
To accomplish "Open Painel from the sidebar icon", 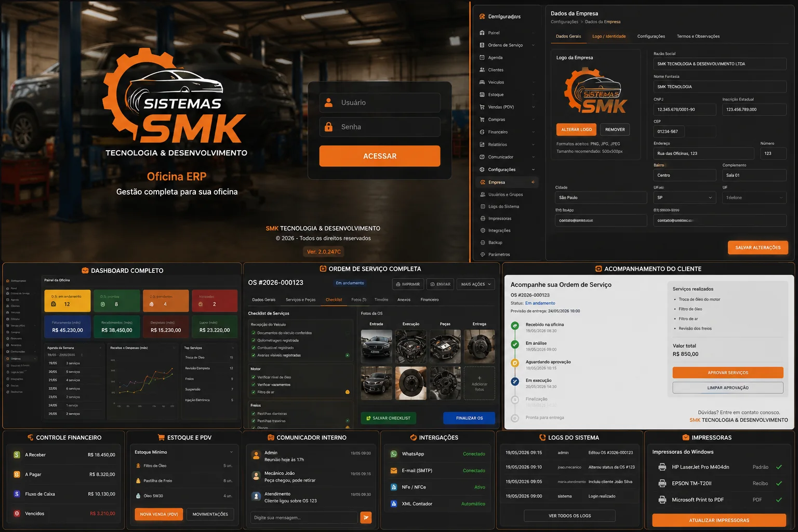I will point(482,33).
